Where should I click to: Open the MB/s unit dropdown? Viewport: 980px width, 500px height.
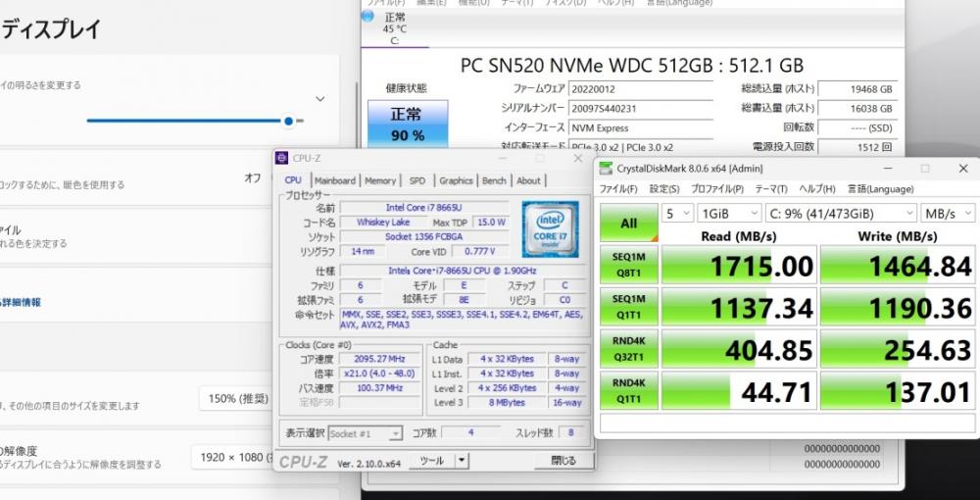coord(948,214)
